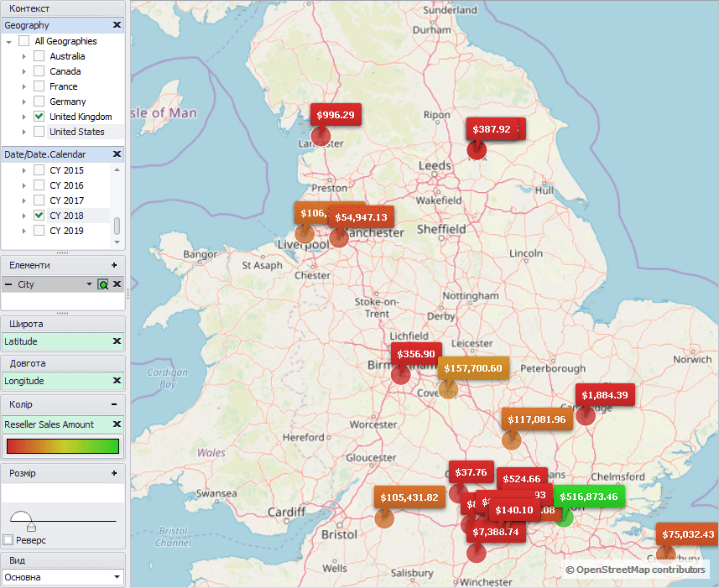The image size is (719, 588).
Task: Enable the Реверс checkbox
Action: point(8,540)
